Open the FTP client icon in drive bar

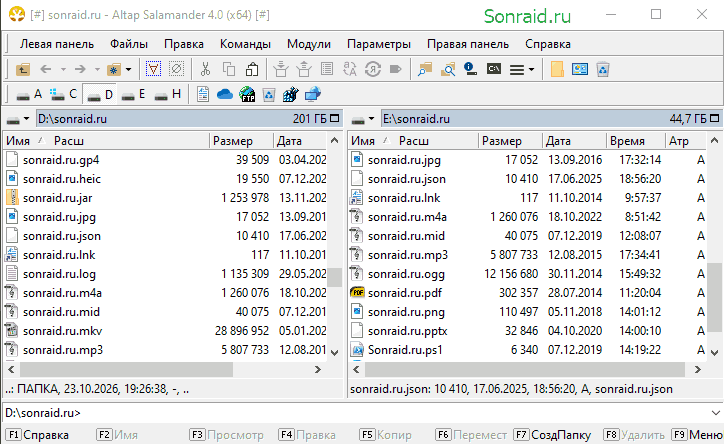point(247,94)
